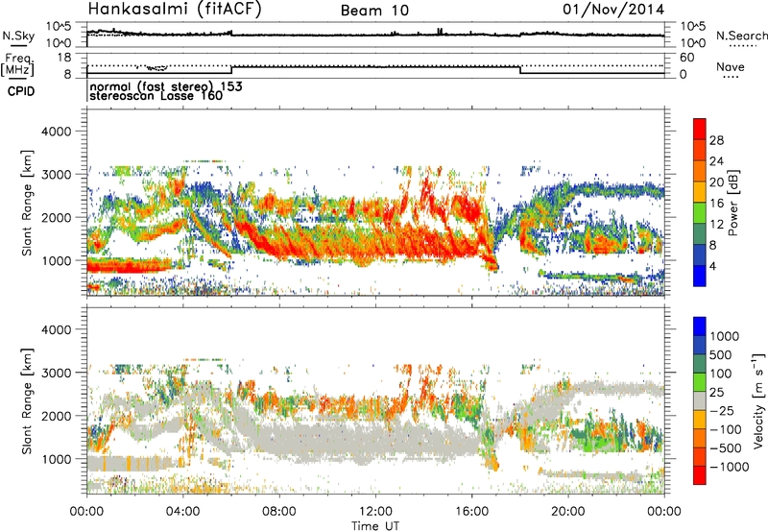Pick the gray velocity colorbar segment
The image size is (768, 532).
[700, 401]
